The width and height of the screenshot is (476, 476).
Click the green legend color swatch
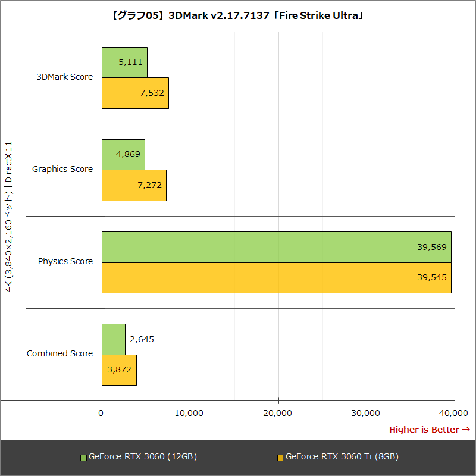pos(84,456)
